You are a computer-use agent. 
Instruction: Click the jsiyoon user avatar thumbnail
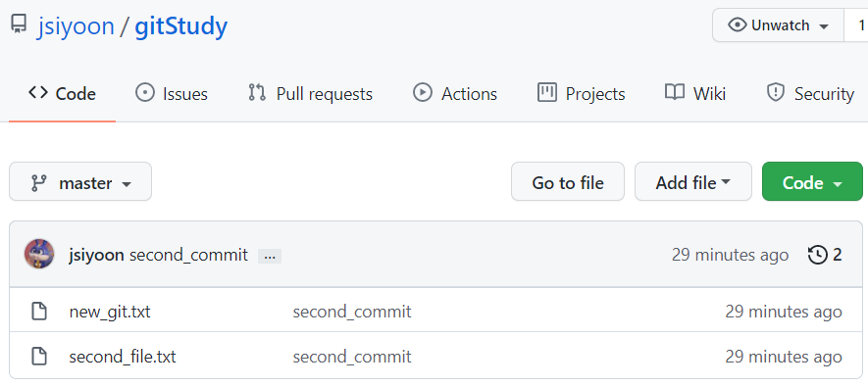(x=39, y=255)
